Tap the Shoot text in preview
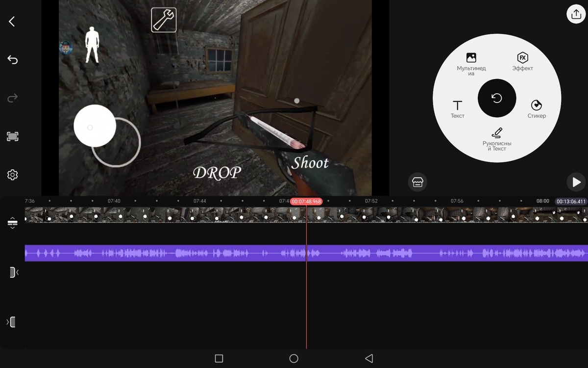 [310, 162]
